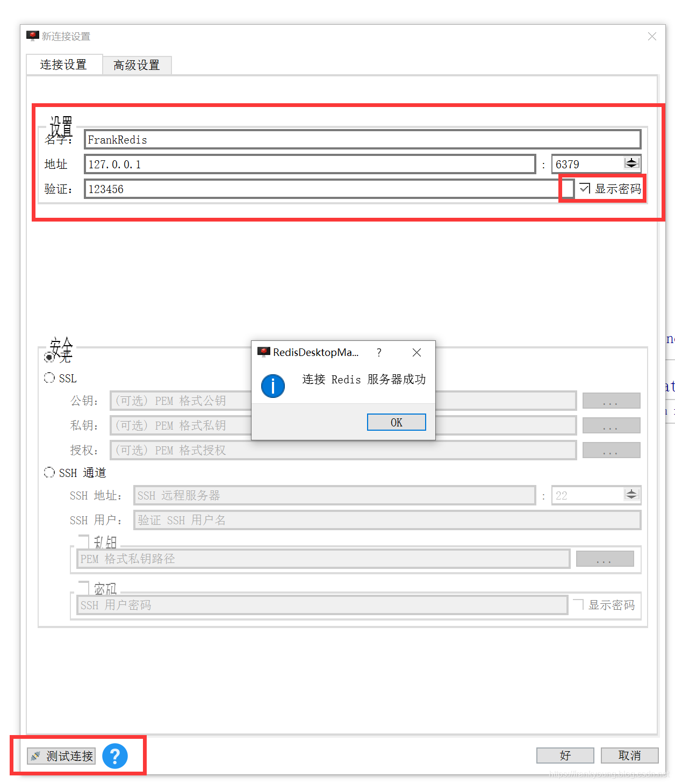Click the question mark in the message box title bar
This screenshot has height=784, width=675.
coord(379,352)
